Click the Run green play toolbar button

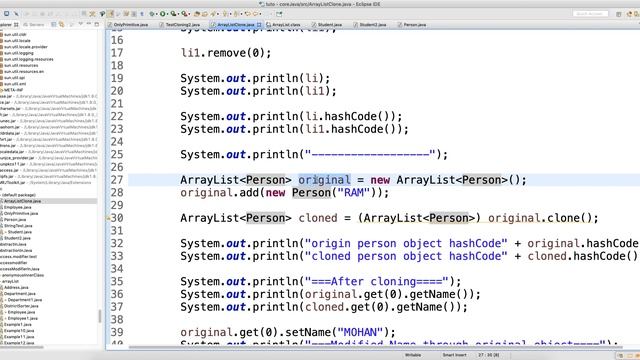(162, 14)
